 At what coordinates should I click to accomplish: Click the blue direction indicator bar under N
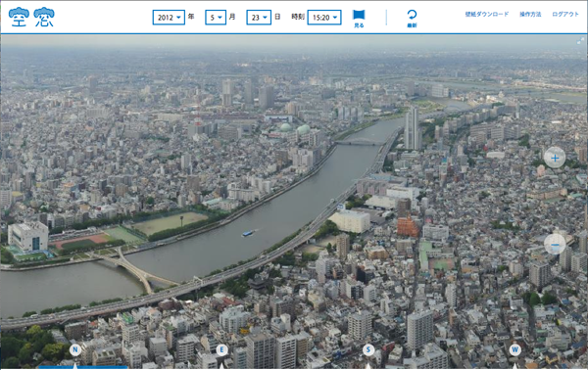click(x=83, y=368)
